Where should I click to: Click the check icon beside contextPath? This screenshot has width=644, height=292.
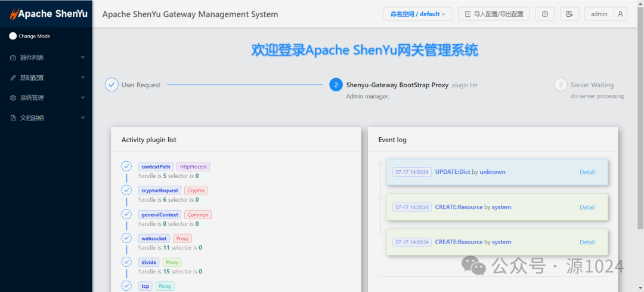tap(126, 166)
